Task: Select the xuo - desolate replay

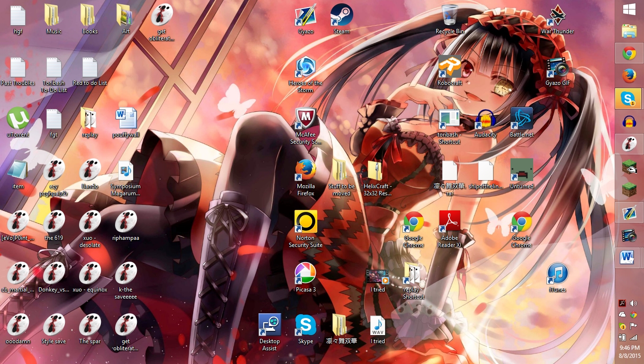Action: 90,230
